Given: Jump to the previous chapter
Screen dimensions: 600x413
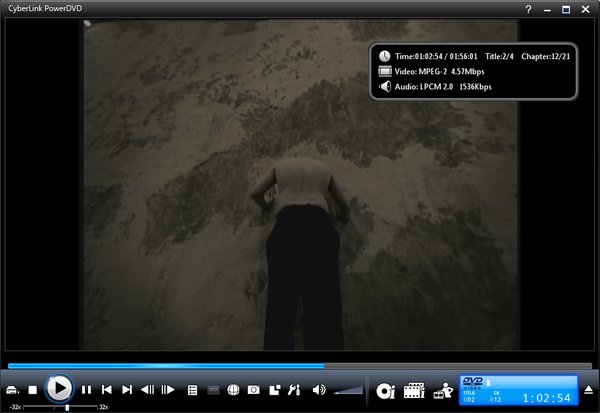Looking at the screenshot, I should 107,390.
